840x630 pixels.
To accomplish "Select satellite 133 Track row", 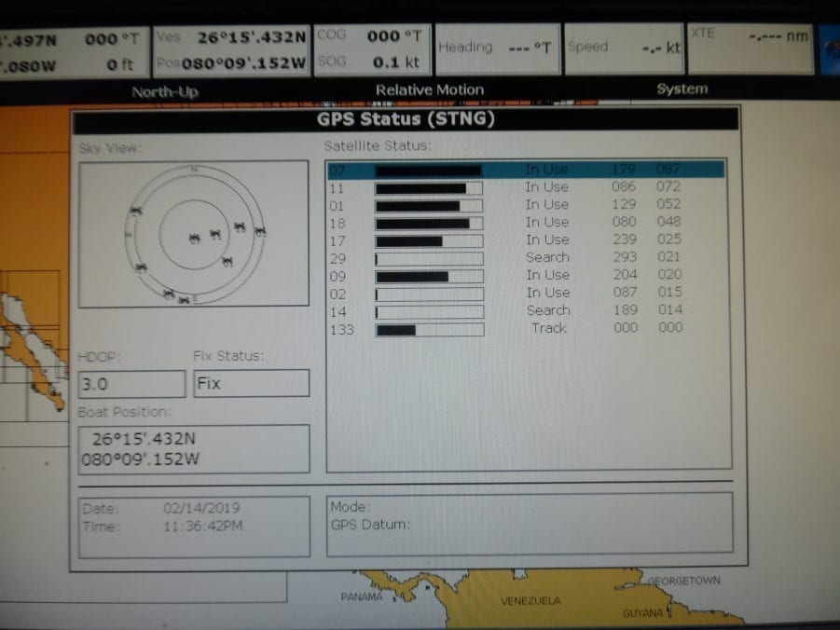I will point(526,328).
